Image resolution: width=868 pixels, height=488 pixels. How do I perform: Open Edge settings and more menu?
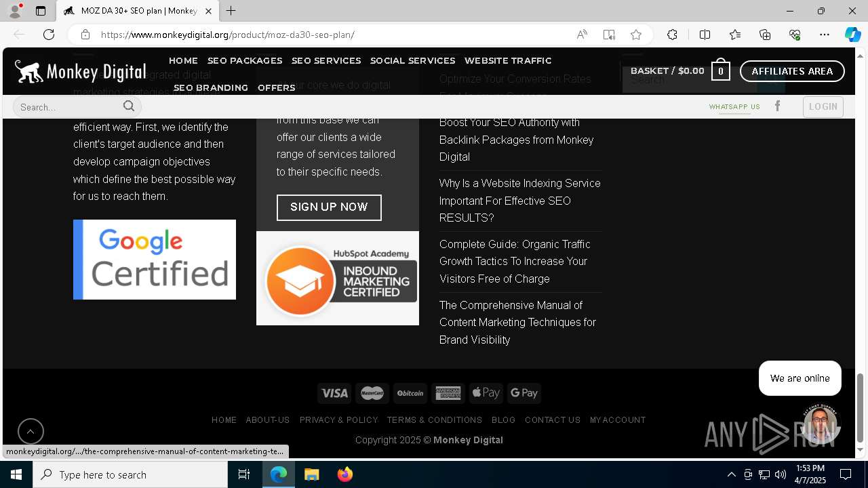[x=825, y=35]
